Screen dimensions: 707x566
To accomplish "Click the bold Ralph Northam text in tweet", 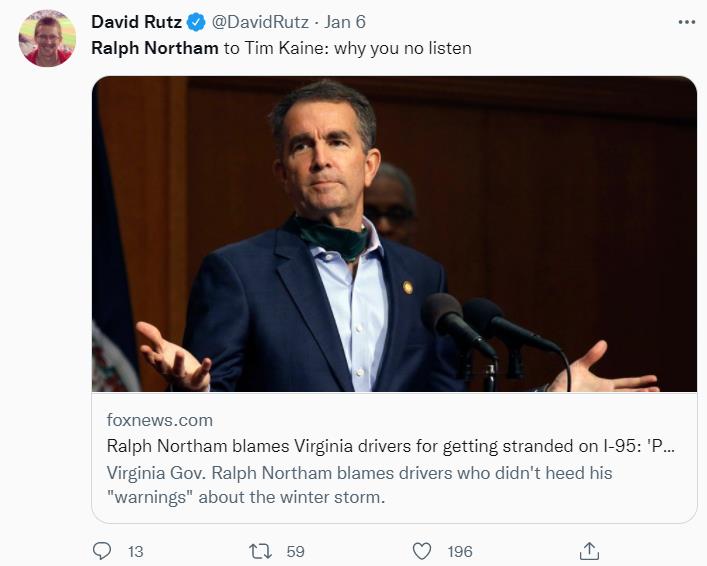I will [155, 47].
